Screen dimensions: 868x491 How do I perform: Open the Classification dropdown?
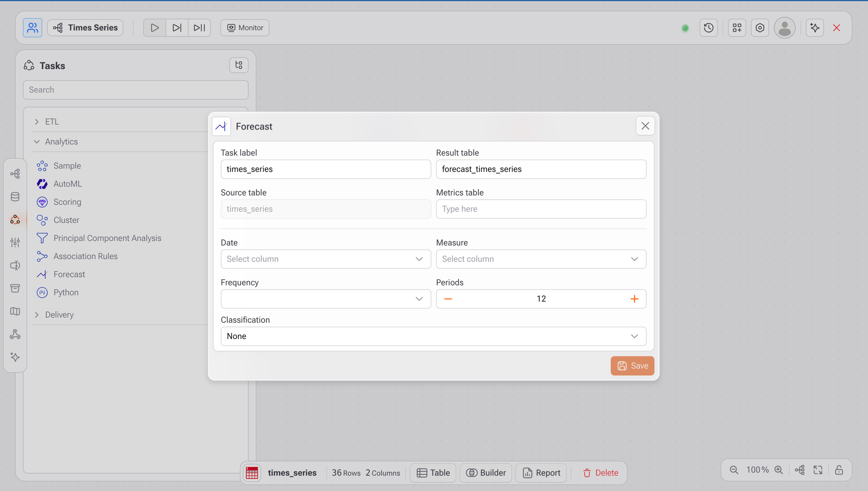click(x=433, y=336)
